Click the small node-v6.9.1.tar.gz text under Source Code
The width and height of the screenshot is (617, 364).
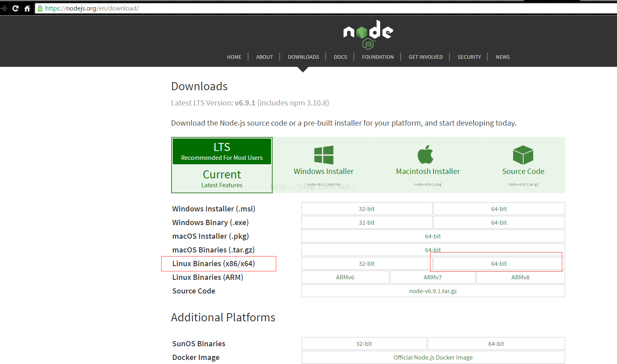click(523, 184)
